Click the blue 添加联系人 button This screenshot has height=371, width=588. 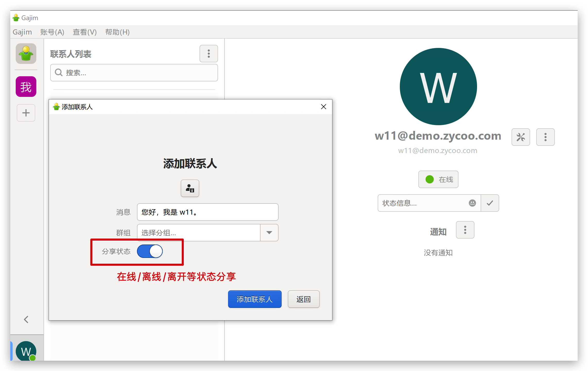coord(255,299)
